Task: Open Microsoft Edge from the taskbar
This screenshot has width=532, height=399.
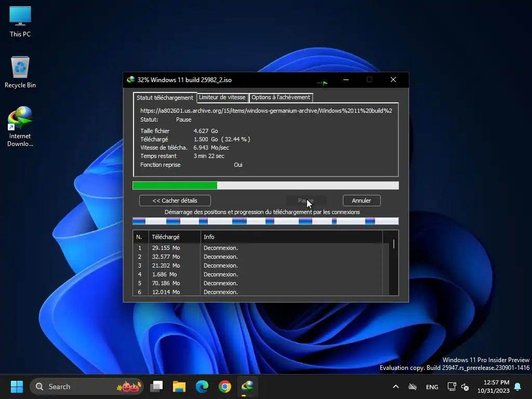Action: [202, 387]
